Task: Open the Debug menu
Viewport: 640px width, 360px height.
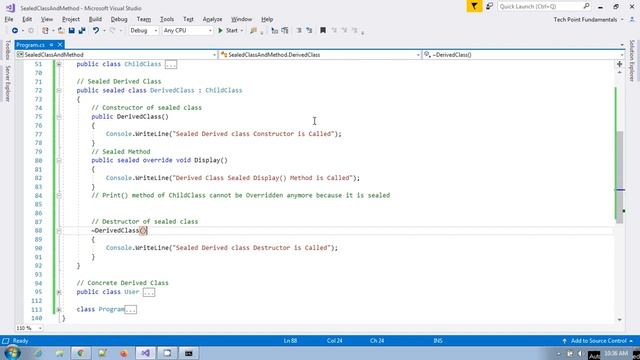Action: pyautogui.click(x=119, y=19)
